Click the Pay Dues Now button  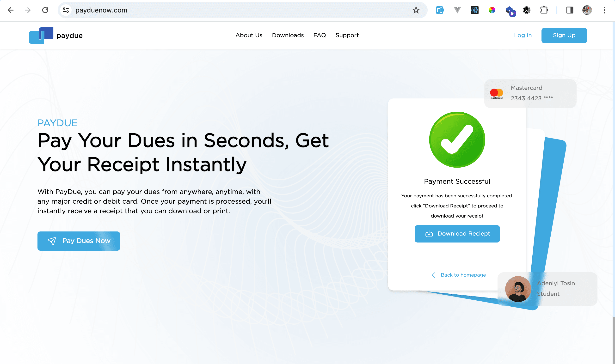[x=79, y=241]
